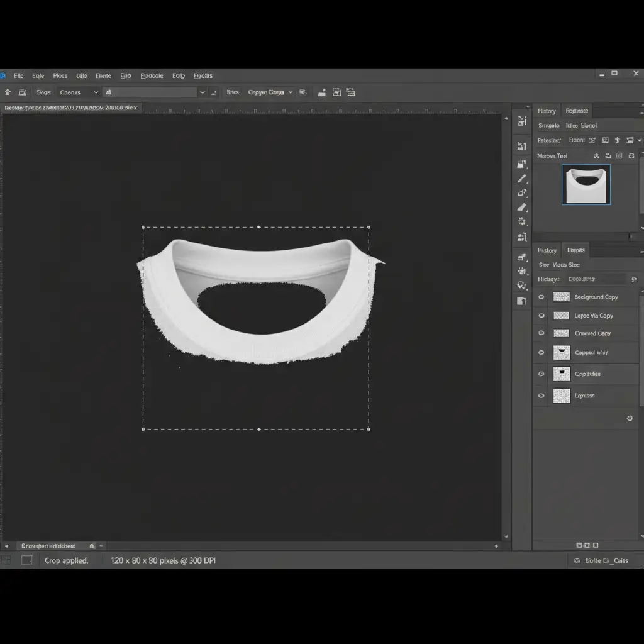Click the topmost tool in the vertical tool strip
The height and width of the screenshot is (644, 644).
[x=522, y=121]
